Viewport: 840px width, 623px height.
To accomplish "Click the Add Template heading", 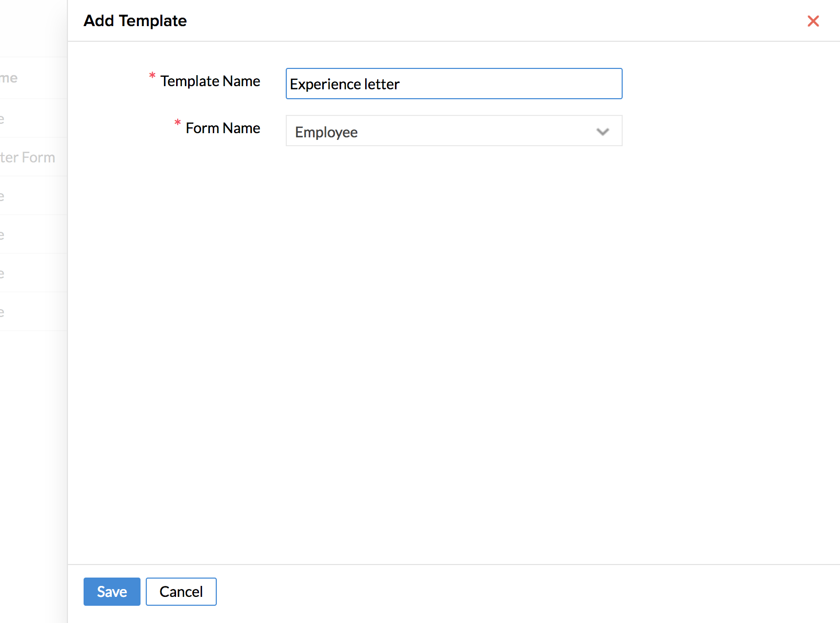I will pos(135,21).
